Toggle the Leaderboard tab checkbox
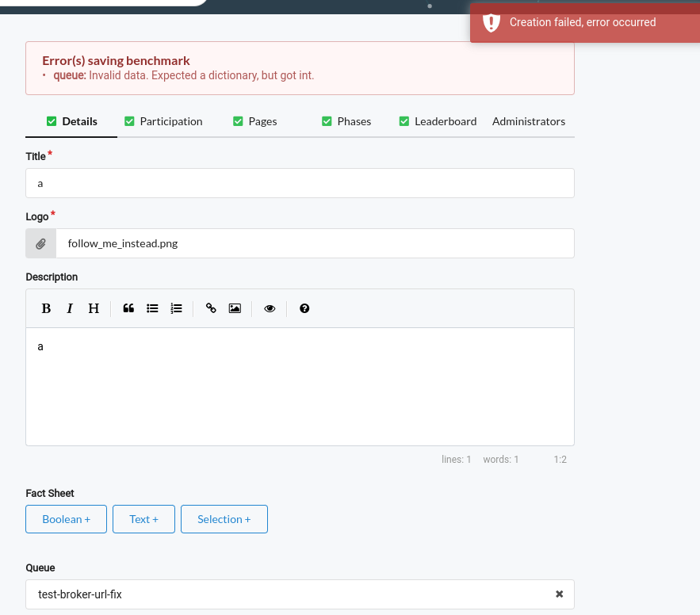Viewport: 700px width, 615px height. pos(404,120)
